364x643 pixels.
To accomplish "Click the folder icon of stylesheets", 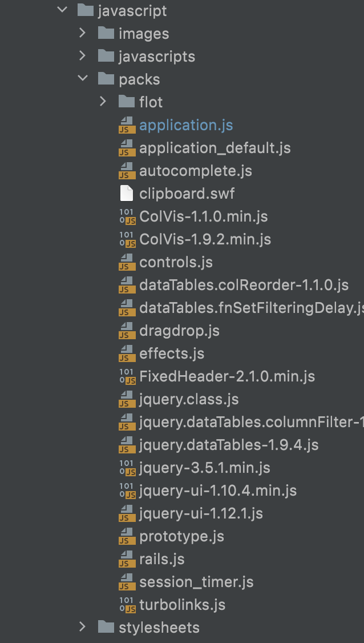I will pyautogui.click(x=106, y=627).
